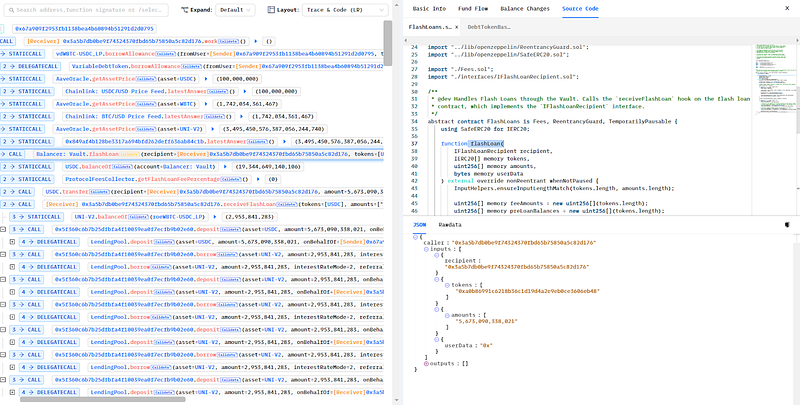Screen dimensions: 800x405
Task: Click the copy icon right of the JSON panel
Action: (x=787, y=226)
